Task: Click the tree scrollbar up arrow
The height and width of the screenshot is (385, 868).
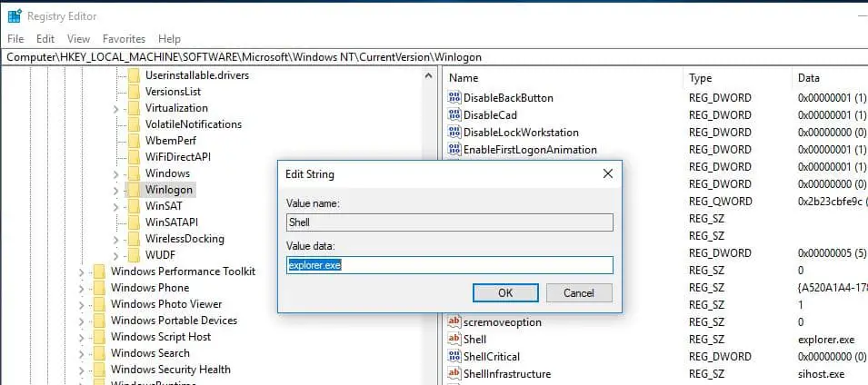Action: (x=428, y=76)
